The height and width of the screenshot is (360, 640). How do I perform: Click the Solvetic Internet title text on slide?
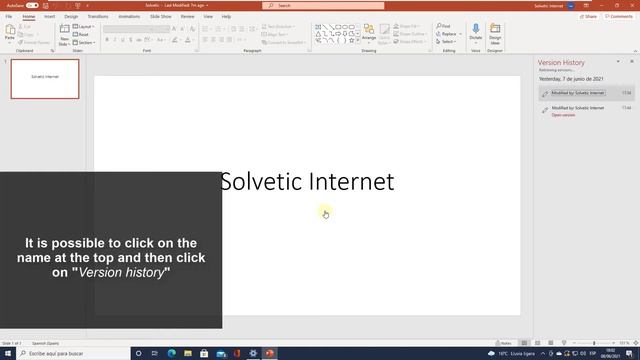coord(307,181)
